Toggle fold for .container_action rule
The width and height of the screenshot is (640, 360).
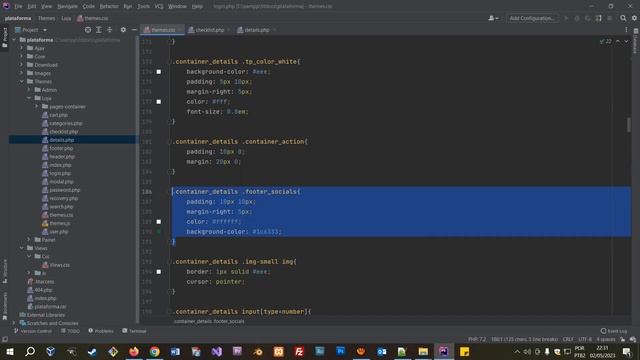170,142
